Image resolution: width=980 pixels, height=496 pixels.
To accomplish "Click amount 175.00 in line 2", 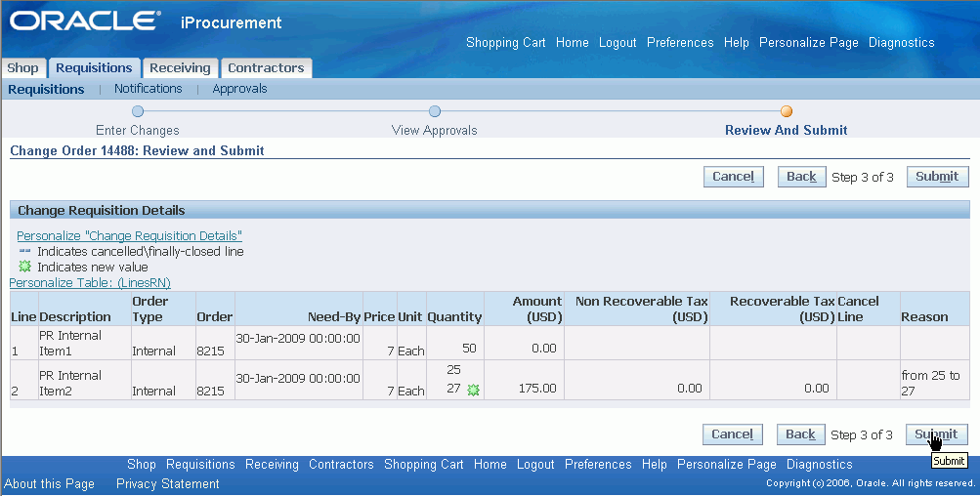I will click(537, 388).
